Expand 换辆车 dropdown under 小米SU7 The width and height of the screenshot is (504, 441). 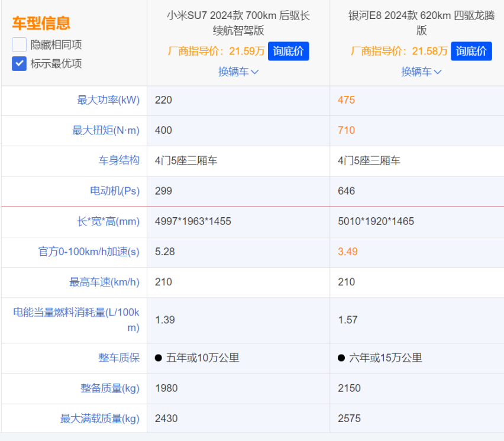(x=238, y=72)
